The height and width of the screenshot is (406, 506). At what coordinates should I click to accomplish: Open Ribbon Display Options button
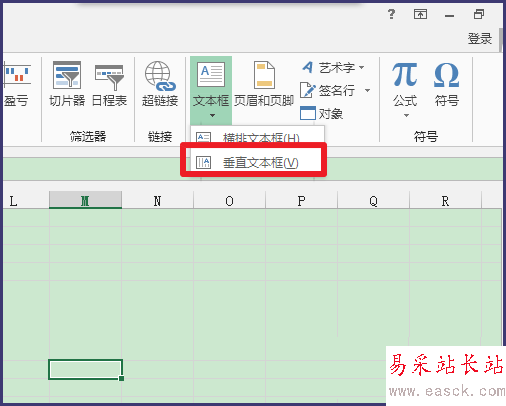420,14
